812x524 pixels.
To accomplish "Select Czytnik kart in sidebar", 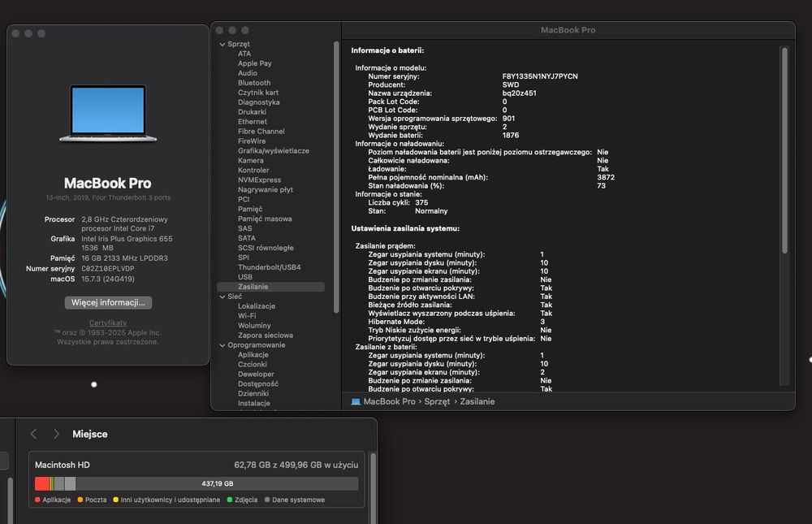I will pyautogui.click(x=258, y=93).
